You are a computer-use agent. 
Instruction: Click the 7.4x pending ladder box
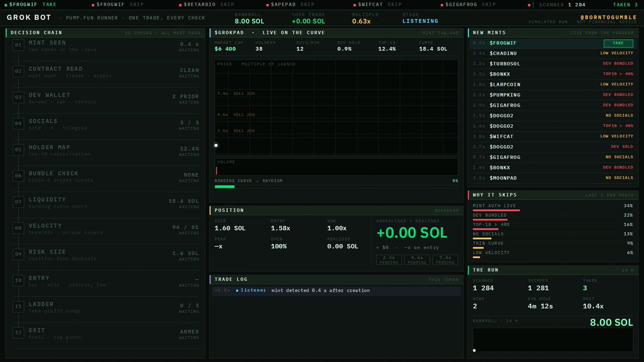point(445,260)
